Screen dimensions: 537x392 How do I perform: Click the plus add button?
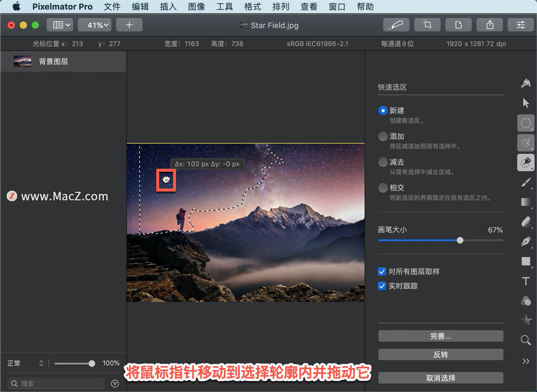[x=129, y=25]
